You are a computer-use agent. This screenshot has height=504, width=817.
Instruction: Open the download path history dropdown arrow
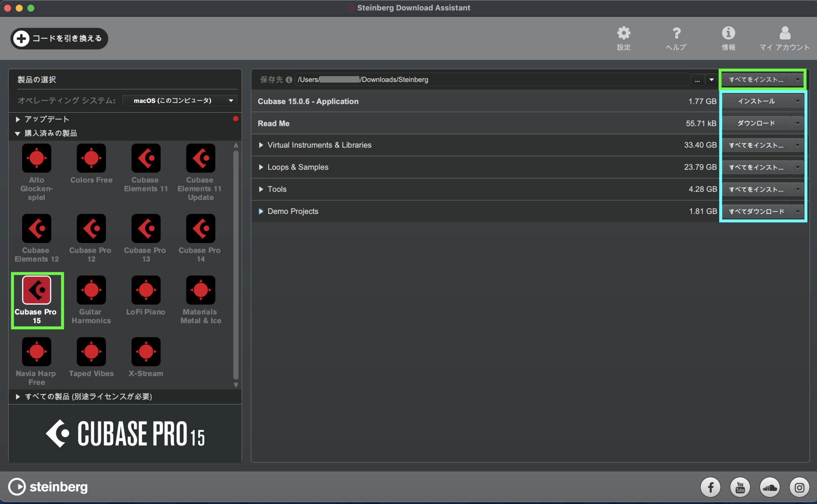coord(711,80)
